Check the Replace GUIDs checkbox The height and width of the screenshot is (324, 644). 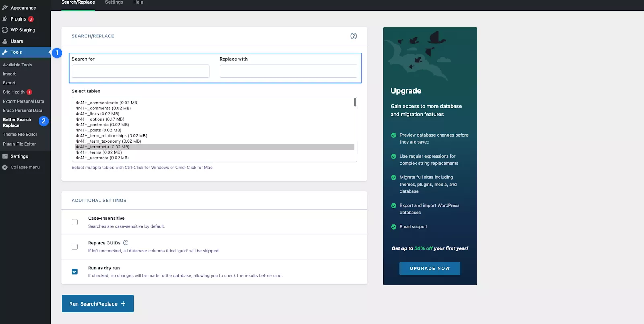click(75, 247)
